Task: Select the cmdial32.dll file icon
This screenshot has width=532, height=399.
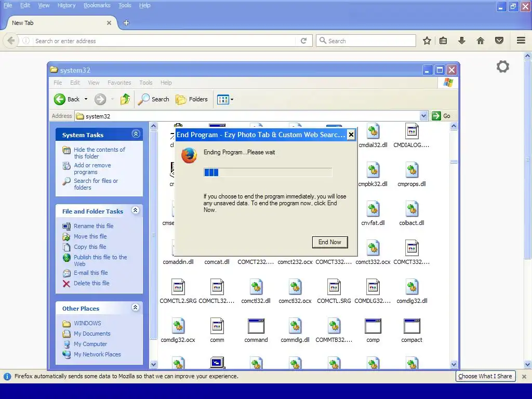Action: (x=373, y=131)
